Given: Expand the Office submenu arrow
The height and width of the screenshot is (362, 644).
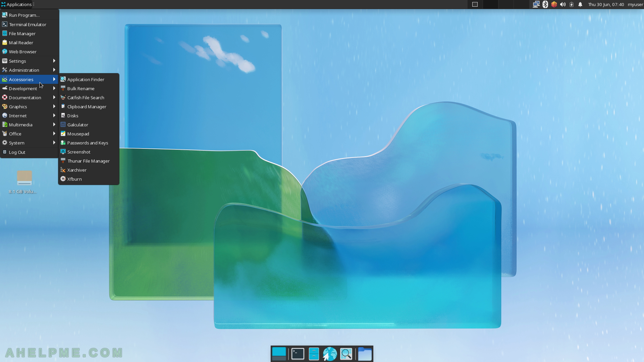Looking at the screenshot, I should pos(54,134).
